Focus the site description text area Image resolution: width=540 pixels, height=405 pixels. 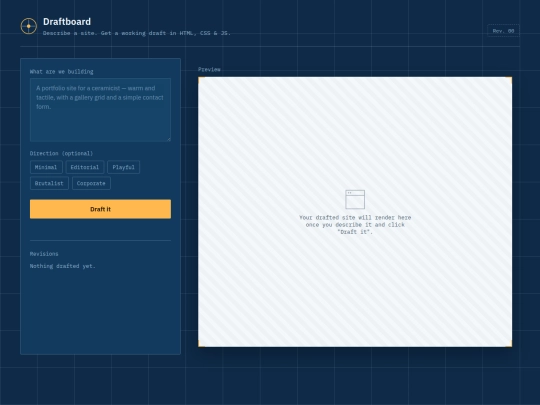tap(100, 110)
